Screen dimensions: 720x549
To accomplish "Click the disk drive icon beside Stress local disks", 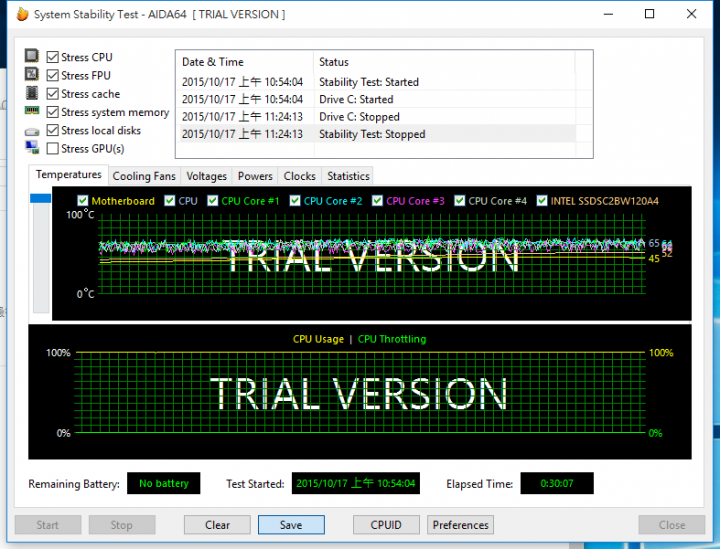I will (32, 132).
